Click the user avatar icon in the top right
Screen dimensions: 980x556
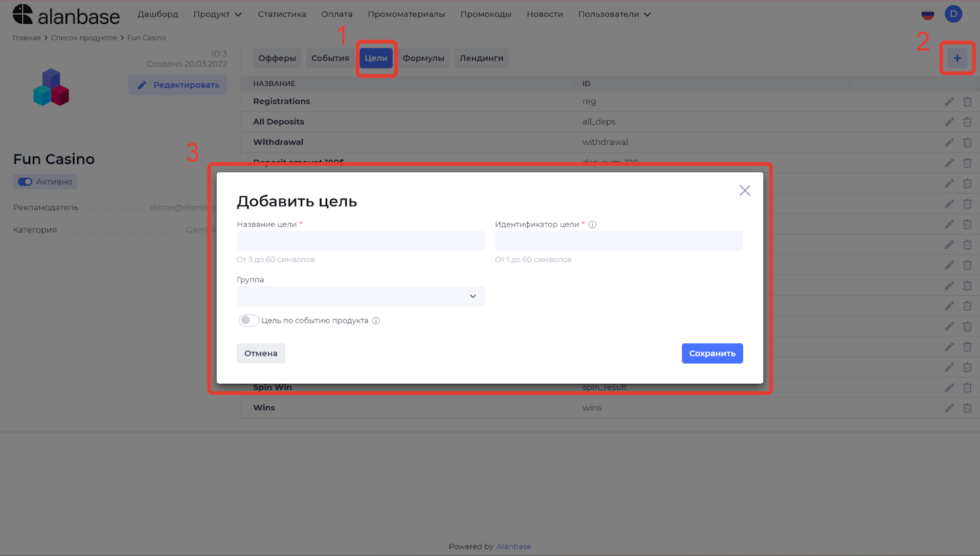point(953,13)
